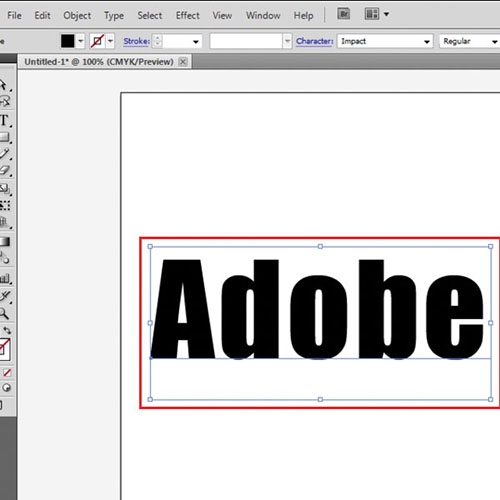500x500 pixels.
Task: Expand the stroke weight dropdown
Action: click(196, 42)
